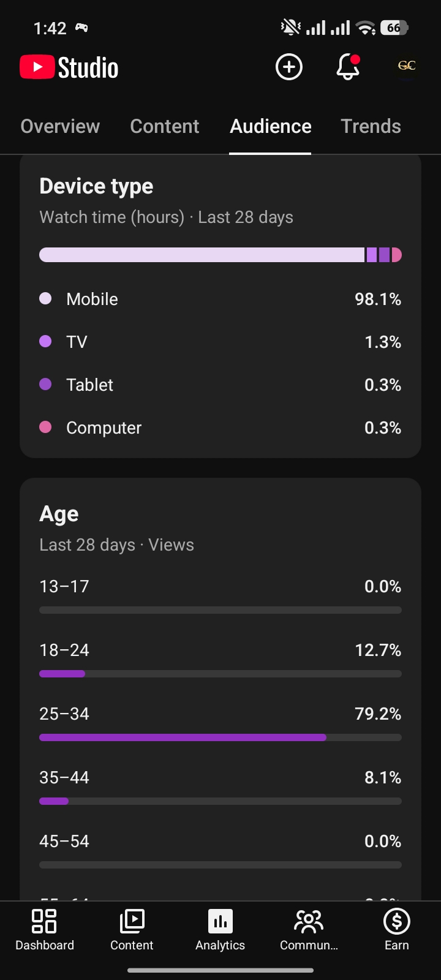Viewport: 441px width, 980px height.
Task: Switch to the Overview tab
Action: tap(60, 126)
